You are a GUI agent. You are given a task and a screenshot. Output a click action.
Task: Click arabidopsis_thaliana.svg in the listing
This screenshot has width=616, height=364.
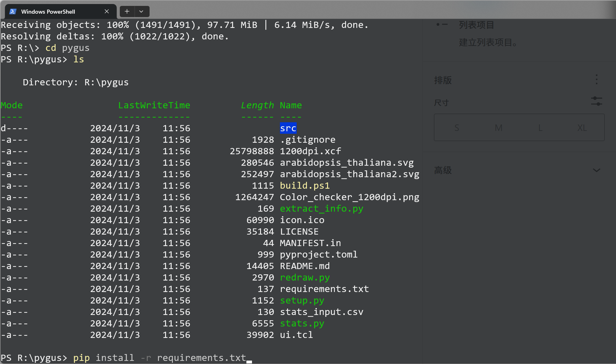coord(347,163)
